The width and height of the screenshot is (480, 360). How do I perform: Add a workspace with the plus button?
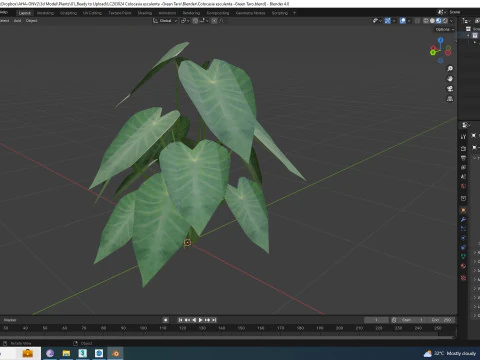tap(294, 13)
